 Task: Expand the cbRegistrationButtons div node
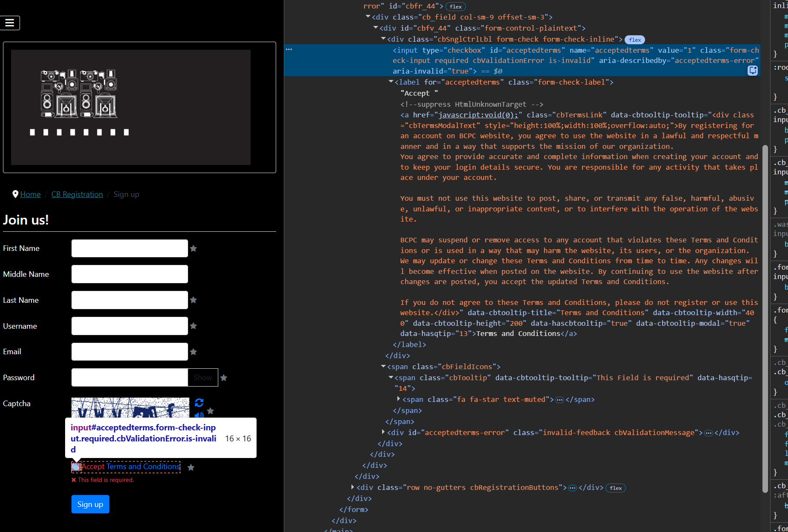(352, 487)
